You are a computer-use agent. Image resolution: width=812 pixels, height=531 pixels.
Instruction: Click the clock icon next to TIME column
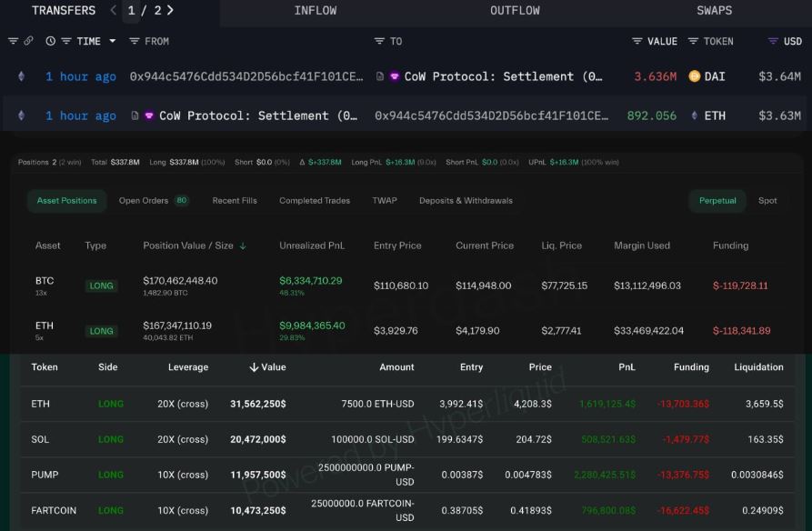(x=50, y=41)
